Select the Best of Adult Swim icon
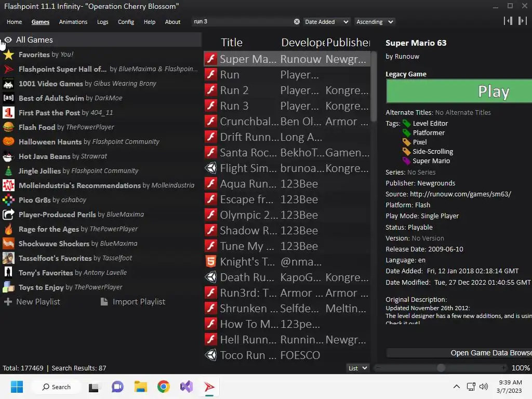The image size is (532, 399). 8,98
